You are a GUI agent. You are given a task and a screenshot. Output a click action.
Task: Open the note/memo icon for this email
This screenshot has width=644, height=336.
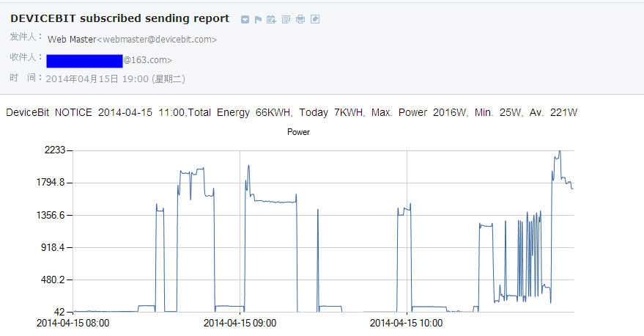coord(286,19)
